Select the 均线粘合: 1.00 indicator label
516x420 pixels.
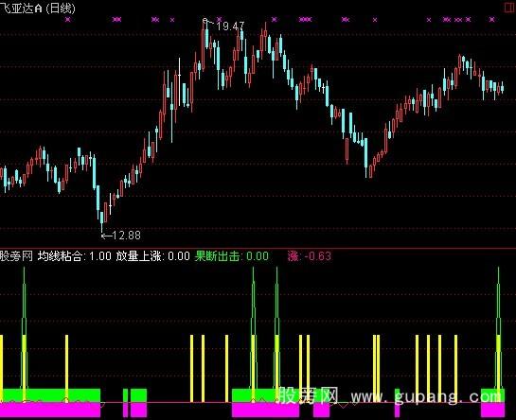click(75, 256)
